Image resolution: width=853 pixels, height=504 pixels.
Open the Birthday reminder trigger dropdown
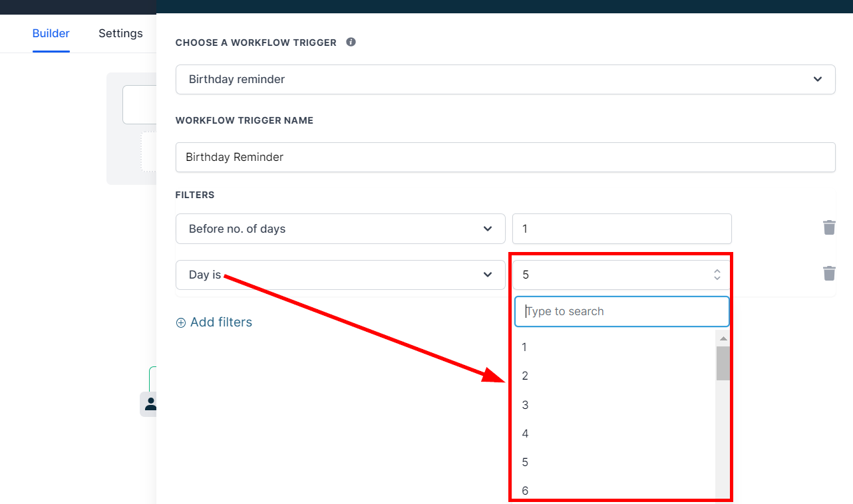[505, 79]
